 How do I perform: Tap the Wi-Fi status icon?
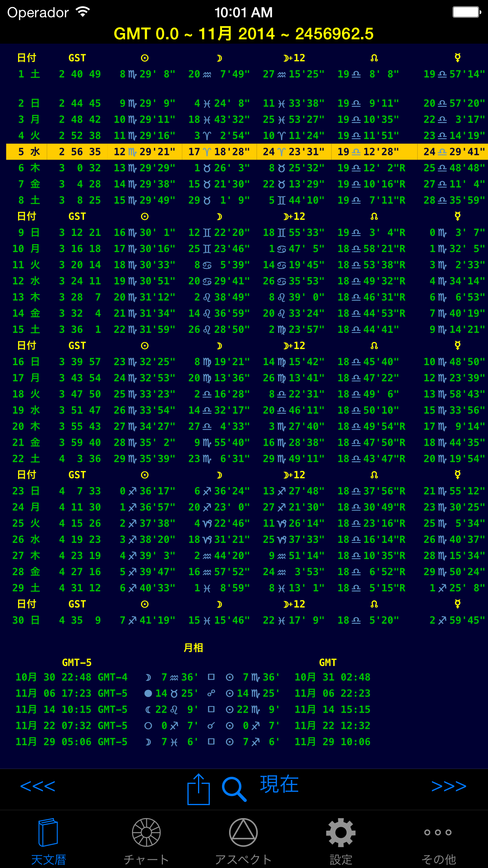pos(83,12)
